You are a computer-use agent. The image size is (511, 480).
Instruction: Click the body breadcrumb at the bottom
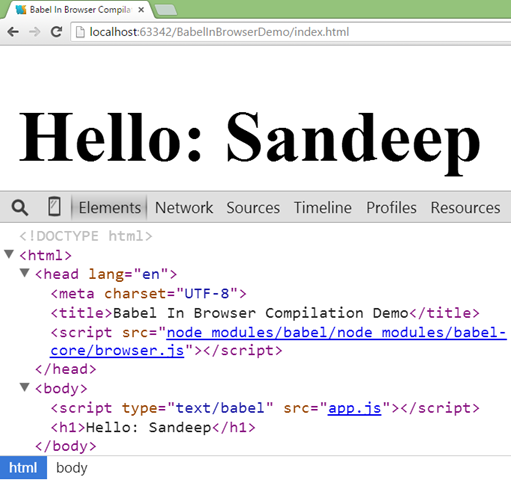pyautogui.click(x=72, y=468)
